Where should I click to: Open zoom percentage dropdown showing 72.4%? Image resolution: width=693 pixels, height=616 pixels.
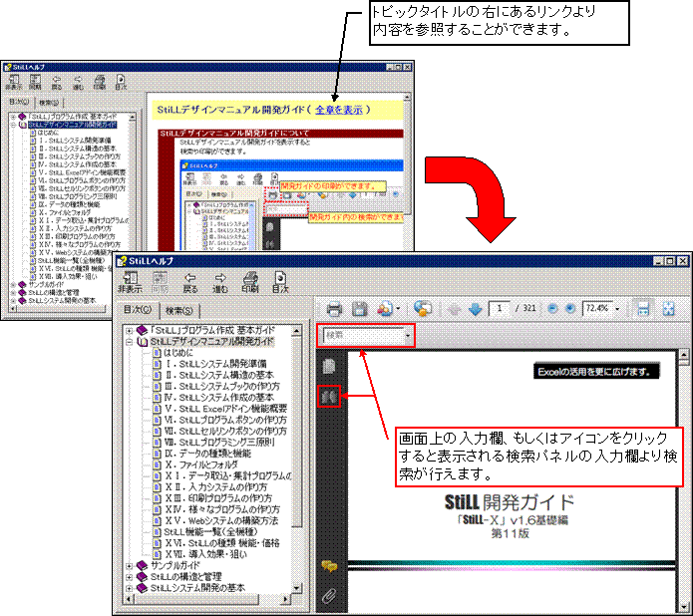point(617,308)
